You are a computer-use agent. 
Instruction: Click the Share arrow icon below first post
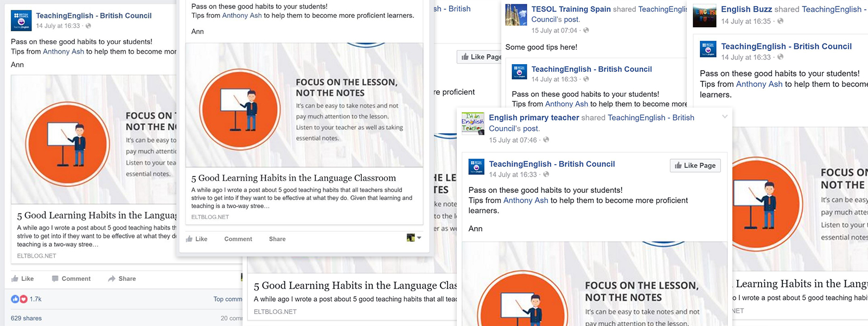tap(112, 279)
